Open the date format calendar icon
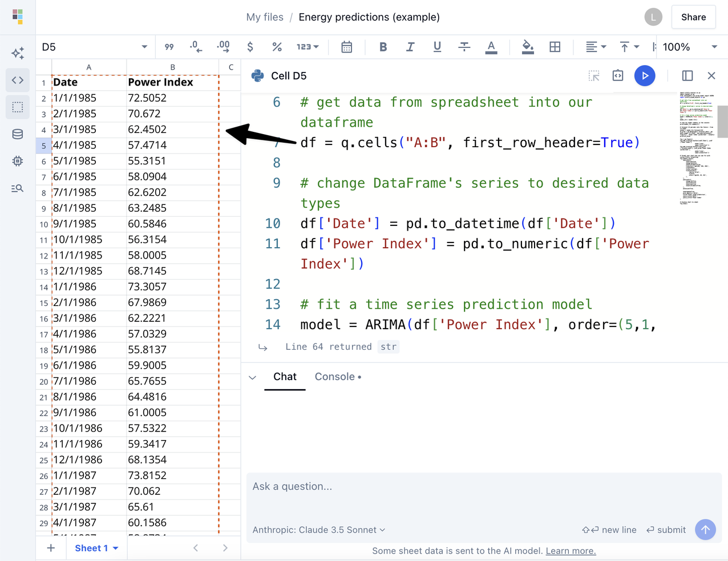 click(346, 47)
